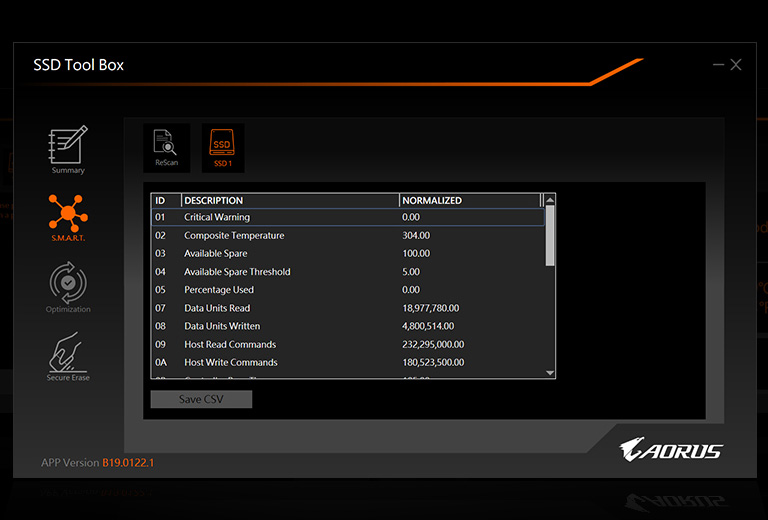Click the AORUS logo
768x520 pixels.
click(x=670, y=449)
